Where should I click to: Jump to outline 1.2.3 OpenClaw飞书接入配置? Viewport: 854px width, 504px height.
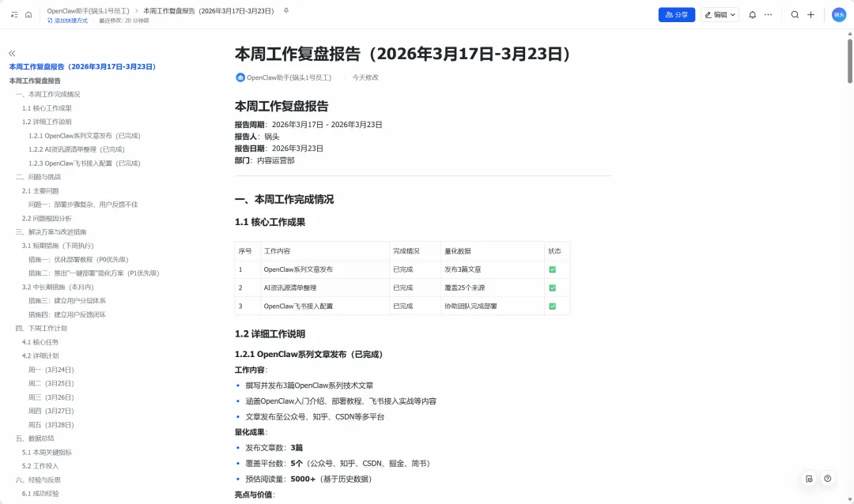[85, 164]
